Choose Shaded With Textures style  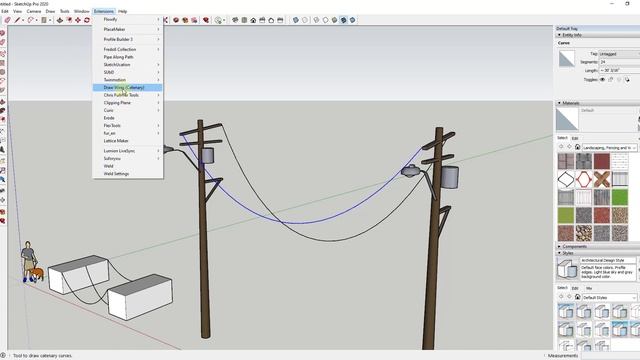[343, 20]
